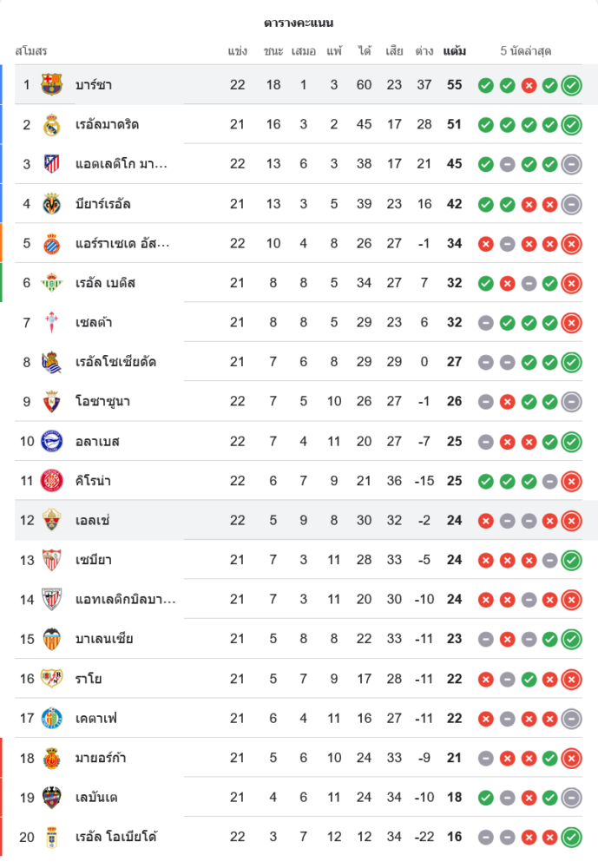The image size is (598, 868).
Task: Click the 5 นัดล่าสุด column header
Action: click(x=526, y=51)
